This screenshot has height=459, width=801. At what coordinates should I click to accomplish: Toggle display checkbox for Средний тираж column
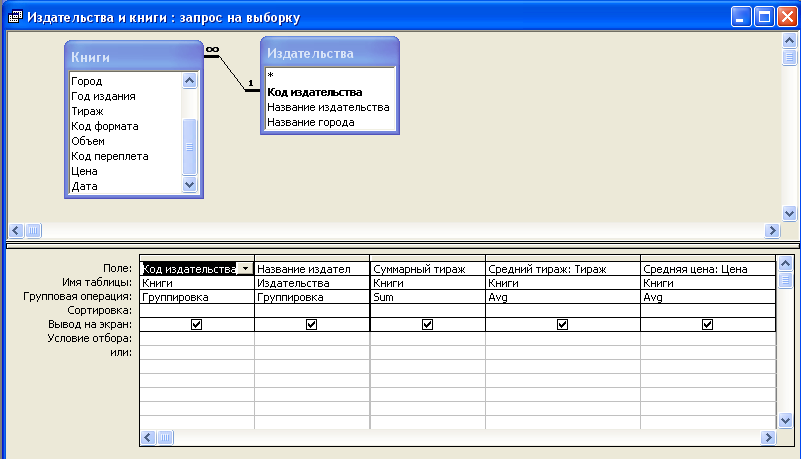pos(562,324)
